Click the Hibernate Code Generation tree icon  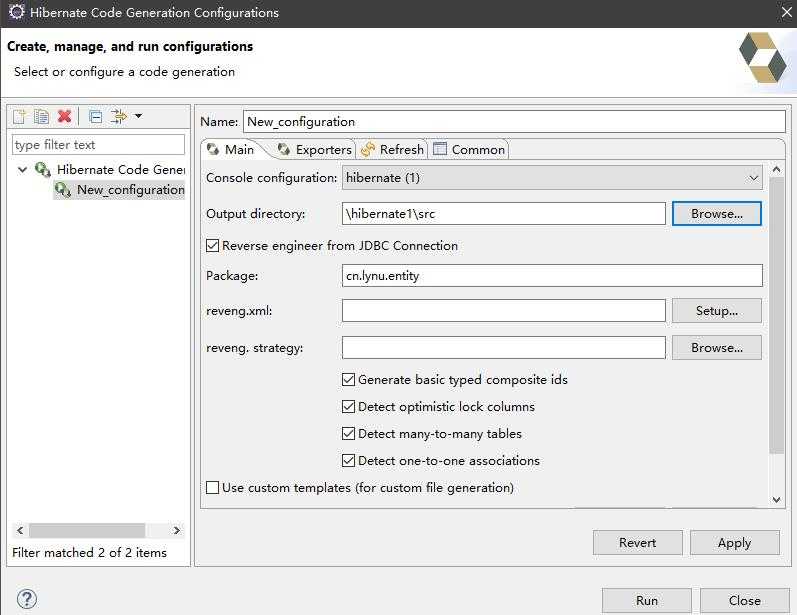click(x=43, y=169)
